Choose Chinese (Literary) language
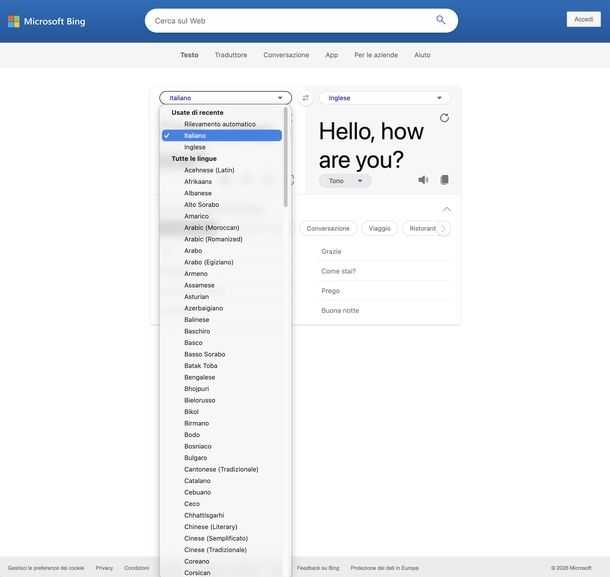 (222, 527)
